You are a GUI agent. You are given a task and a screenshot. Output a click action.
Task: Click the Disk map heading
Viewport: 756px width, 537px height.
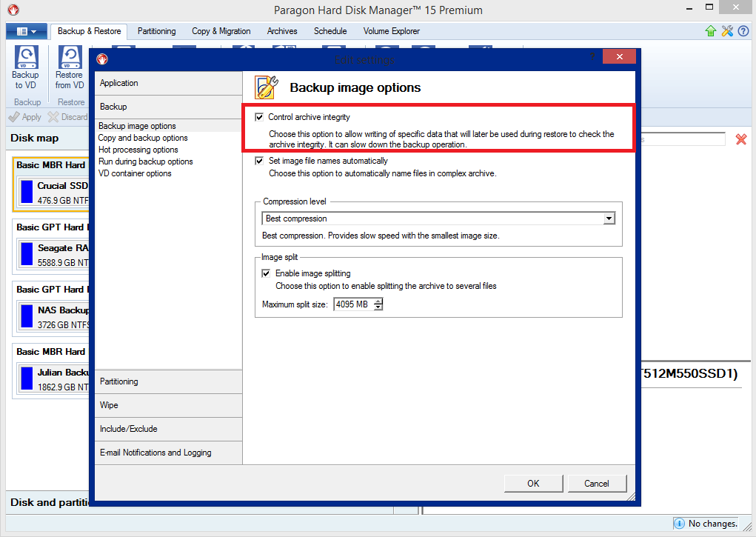(x=35, y=138)
